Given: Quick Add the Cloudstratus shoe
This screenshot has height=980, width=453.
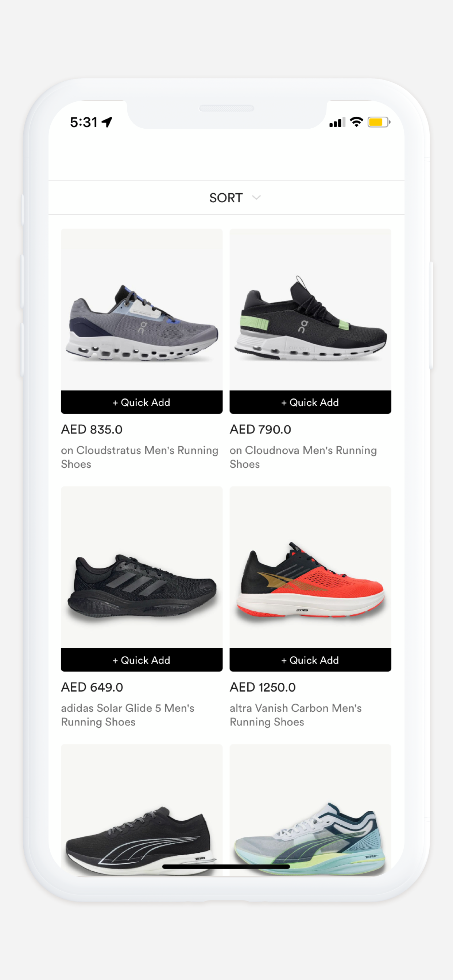Looking at the screenshot, I should (x=142, y=402).
